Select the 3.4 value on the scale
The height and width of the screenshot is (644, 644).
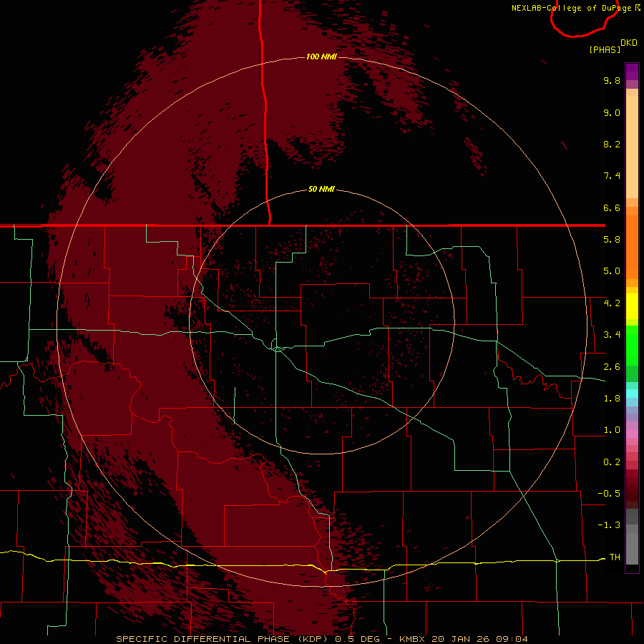click(612, 335)
